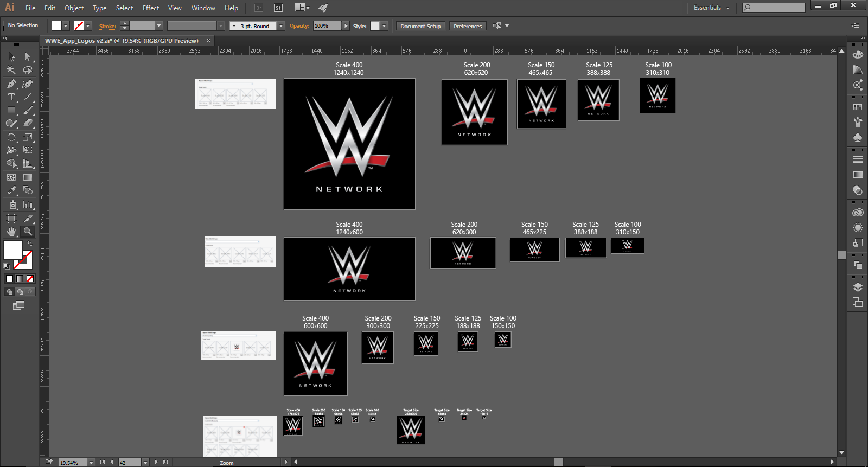Switch to Draw Behind mode
Screen dimensions: 868x467
20,292
